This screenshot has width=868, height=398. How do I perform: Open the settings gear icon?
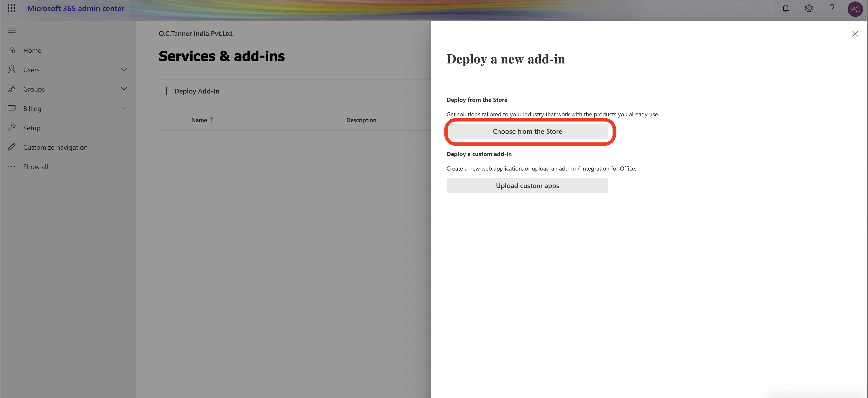[809, 8]
